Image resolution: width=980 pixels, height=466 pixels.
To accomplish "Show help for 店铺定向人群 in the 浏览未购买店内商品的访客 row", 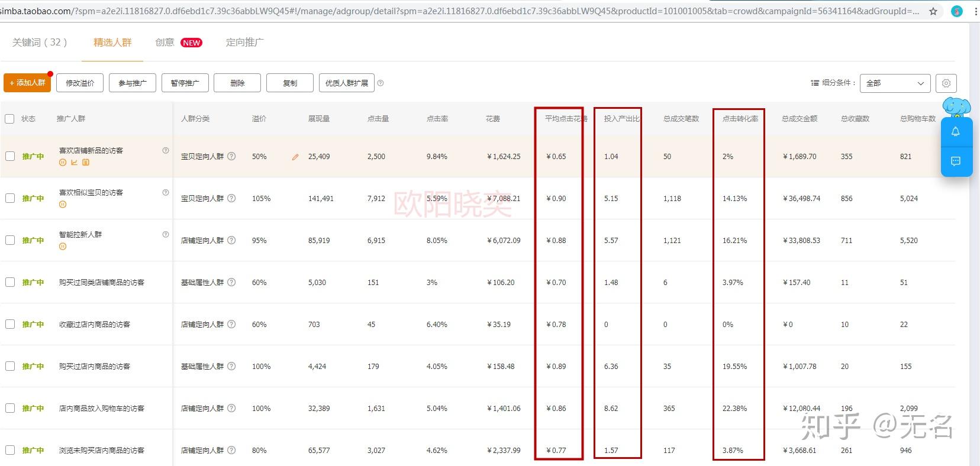I will pyautogui.click(x=231, y=450).
